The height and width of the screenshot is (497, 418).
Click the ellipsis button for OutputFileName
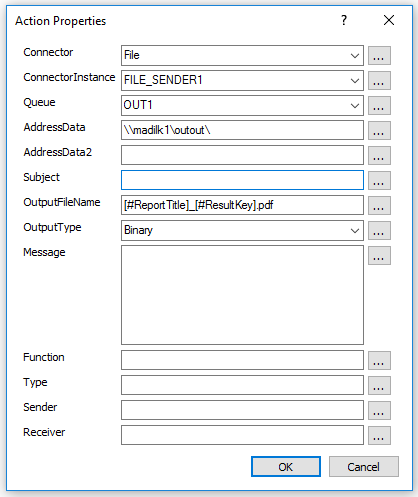click(x=379, y=206)
